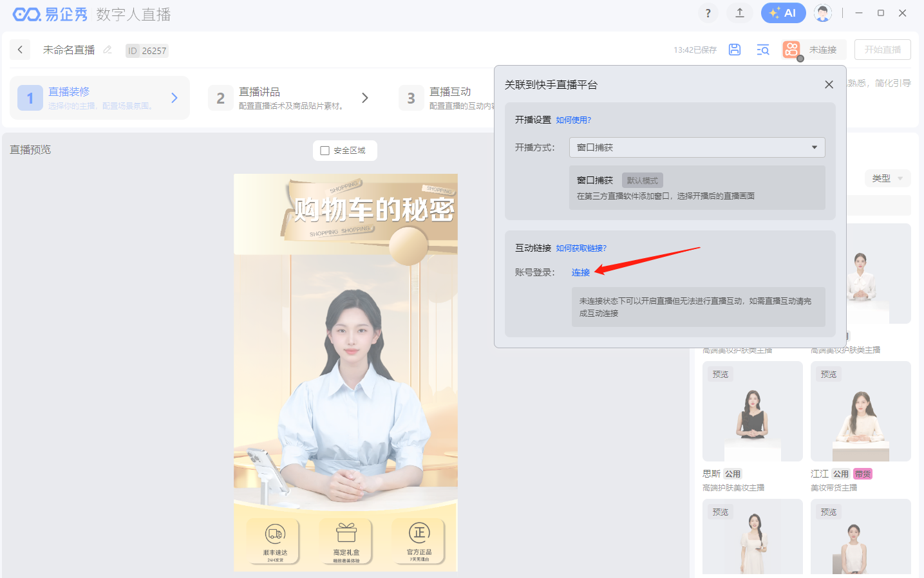Edit the live name with pencil icon
The width and height of the screenshot is (924, 578).
(x=108, y=50)
